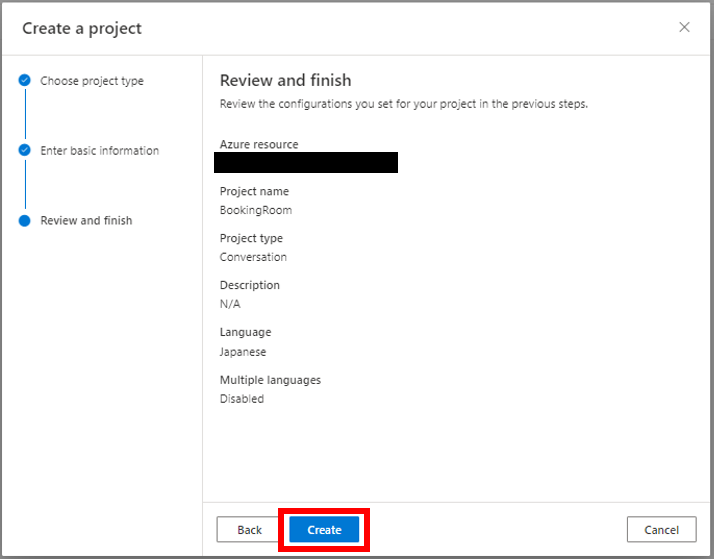Open the 'Enter basic information' step label

point(100,151)
